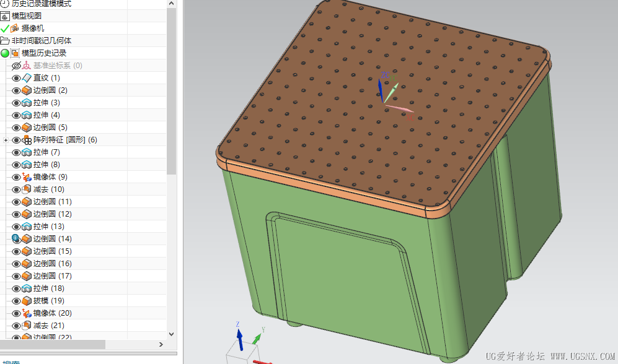Click the vertical scrollbar thumb in navigator

(x=172, y=91)
